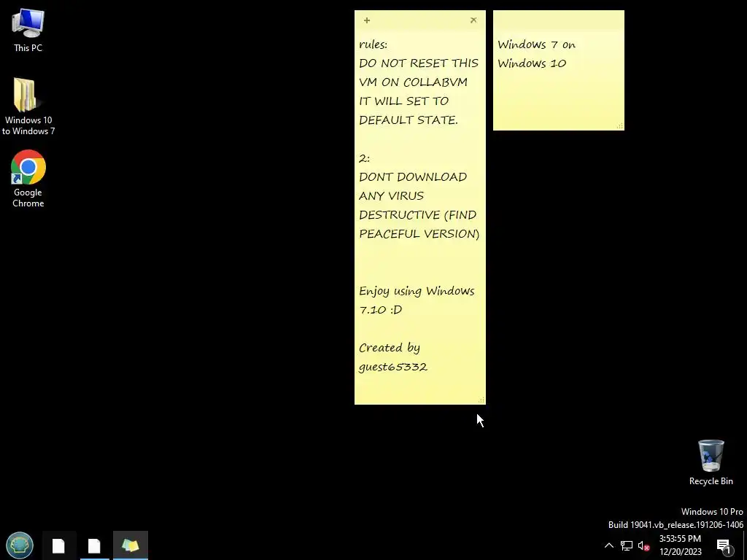Open the Recycle Bin on the desktop
The width and height of the screenshot is (747, 560).
coord(711,462)
